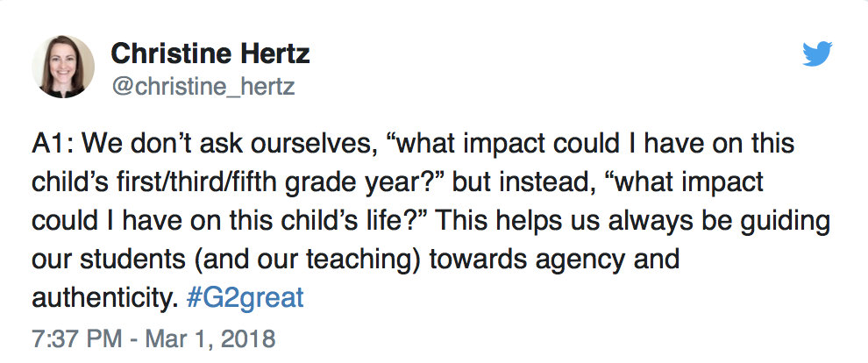Open the @christine_hertz handle link
Viewport: 868px width, 363px height.
(x=203, y=86)
